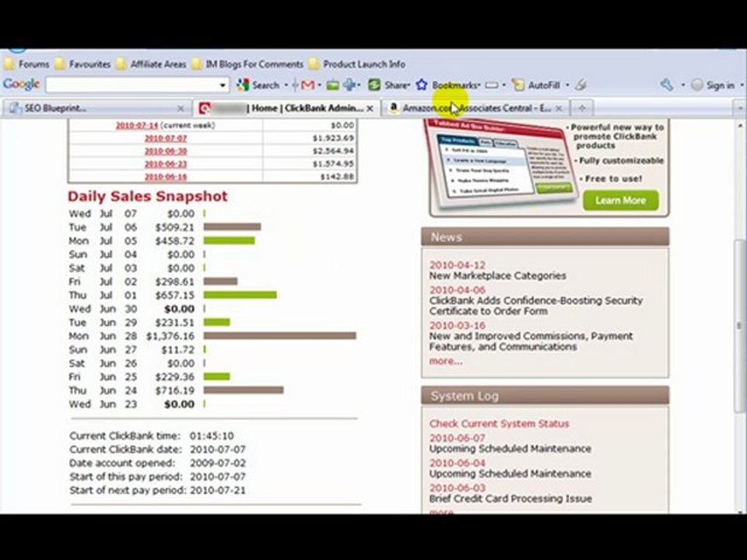Click the $716.19 Thu Jun 24 amount

(175, 390)
